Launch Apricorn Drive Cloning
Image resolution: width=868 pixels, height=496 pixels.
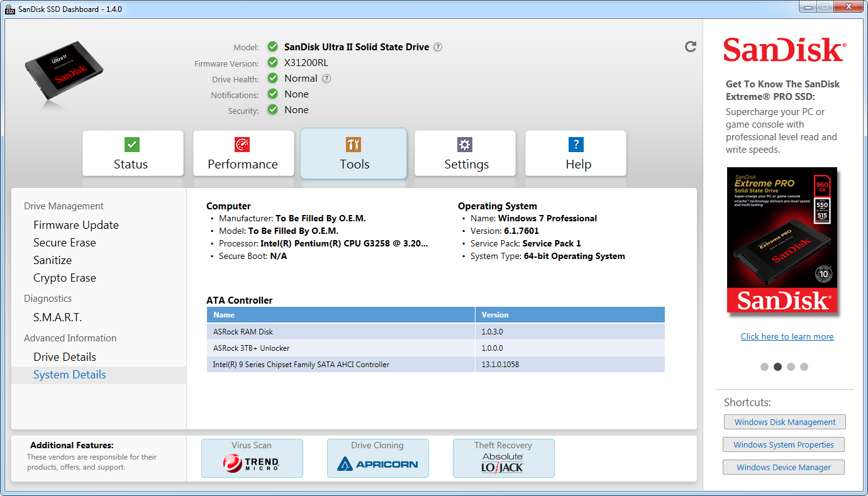point(377,458)
